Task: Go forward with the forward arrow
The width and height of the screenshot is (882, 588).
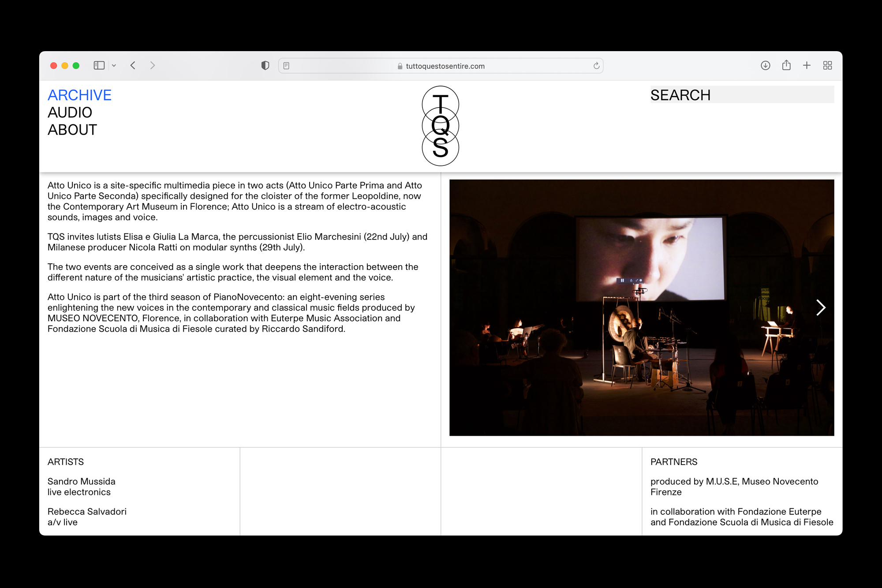Action: point(153,65)
